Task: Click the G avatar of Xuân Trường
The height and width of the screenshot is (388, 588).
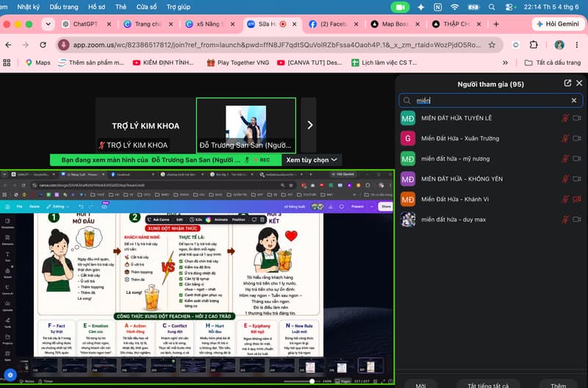Action: [408, 138]
